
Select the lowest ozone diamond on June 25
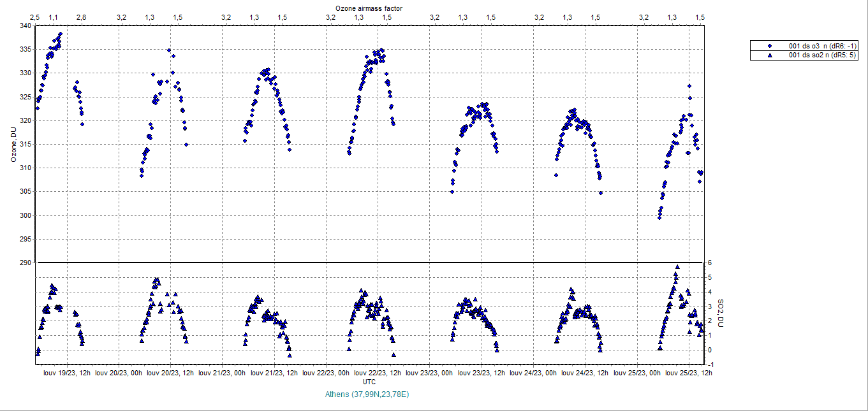tap(659, 217)
